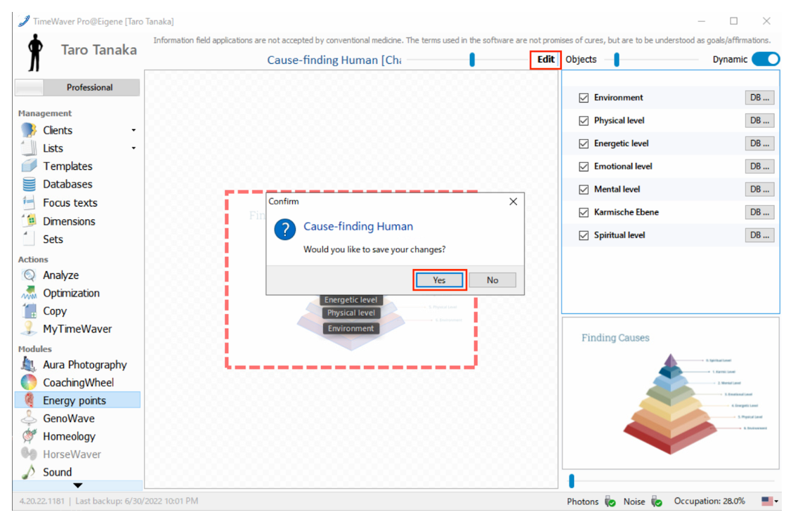This screenshot has width=812, height=524.
Task: Click the Occupation: 28.0% status text
Action: pyautogui.click(x=709, y=501)
